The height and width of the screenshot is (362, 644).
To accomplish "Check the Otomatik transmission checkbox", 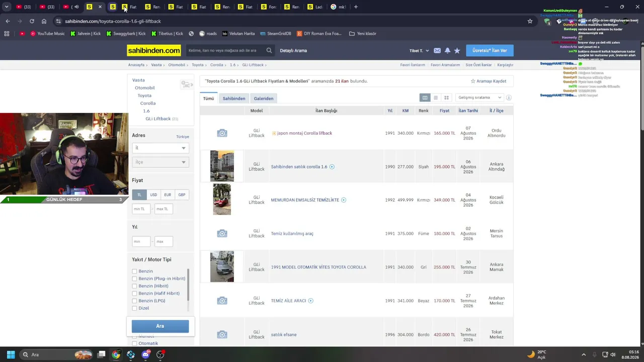I will (x=134, y=343).
